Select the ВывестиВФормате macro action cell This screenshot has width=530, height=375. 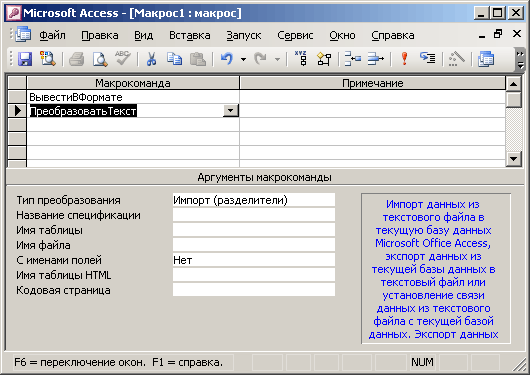click(133, 97)
